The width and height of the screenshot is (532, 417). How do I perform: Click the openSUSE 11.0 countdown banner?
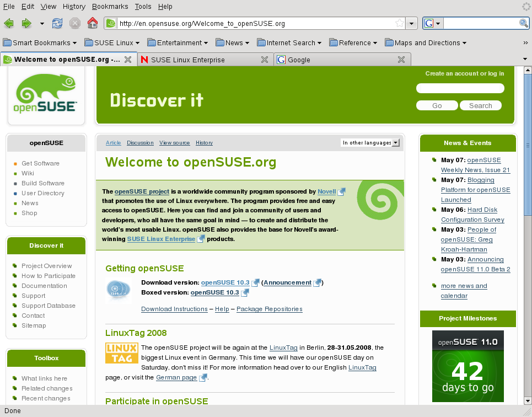tap(468, 366)
